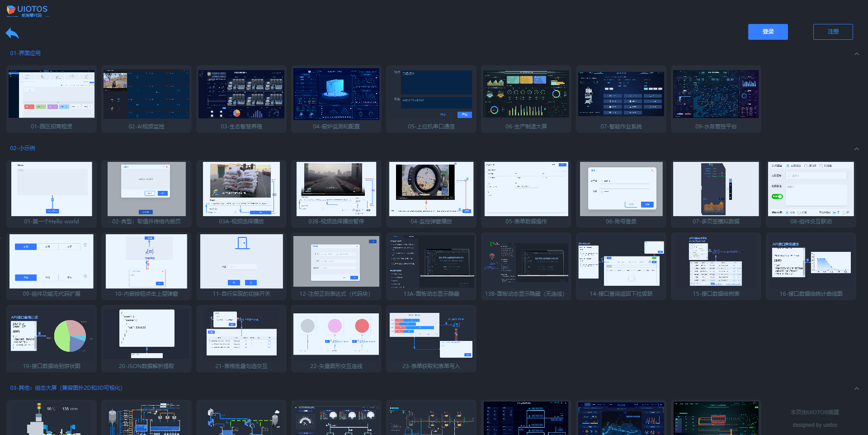
Task: Collapse the 02-小示例 section chevron
Action: pos(856,149)
